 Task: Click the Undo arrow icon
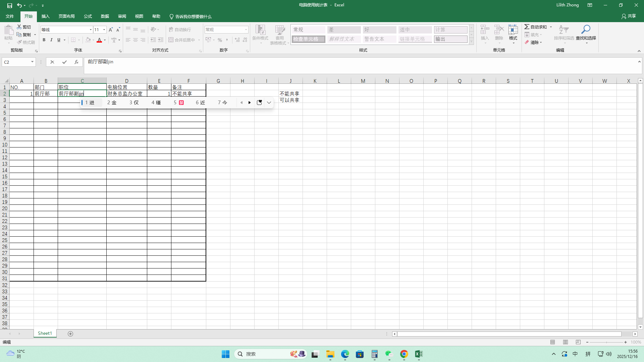[x=19, y=5]
